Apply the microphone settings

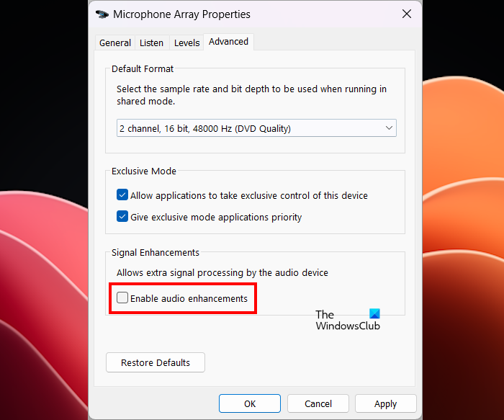pos(386,403)
